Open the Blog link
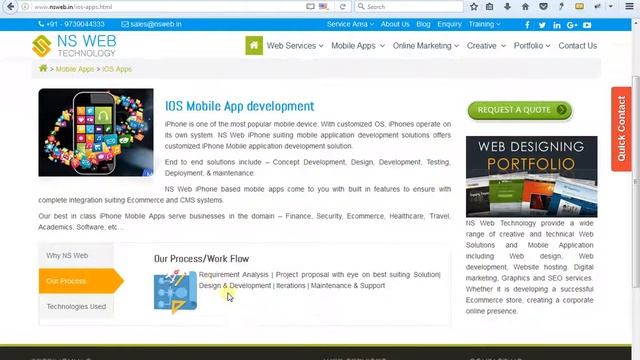Image resolution: width=640 pixels, height=360 pixels. (423, 24)
